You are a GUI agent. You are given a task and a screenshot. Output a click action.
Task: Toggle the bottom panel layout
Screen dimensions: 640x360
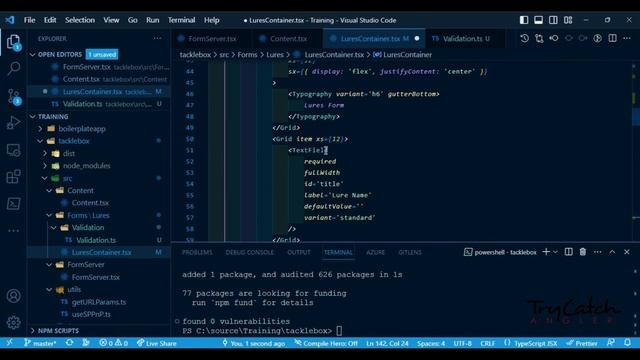[x=538, y=20]
